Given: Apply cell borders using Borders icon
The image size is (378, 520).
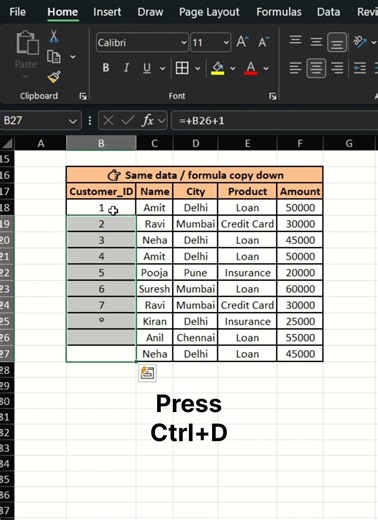Looking at the screenshot, I should (182, 68).
